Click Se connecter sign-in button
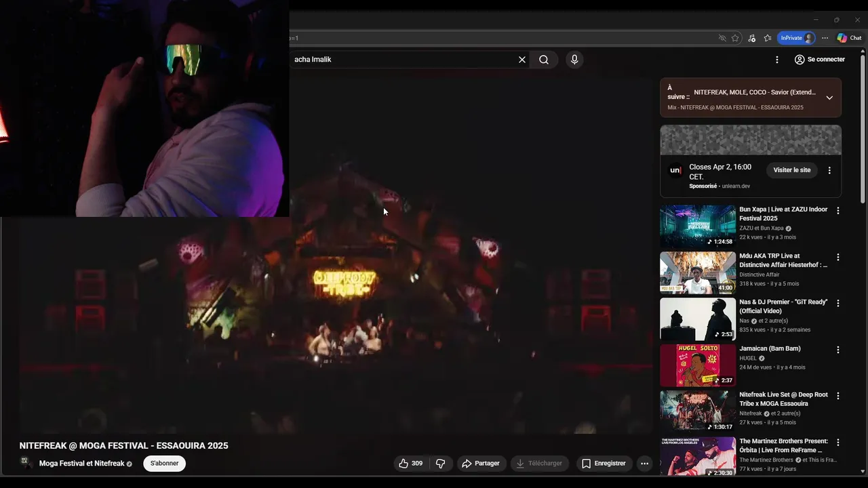 819,60
